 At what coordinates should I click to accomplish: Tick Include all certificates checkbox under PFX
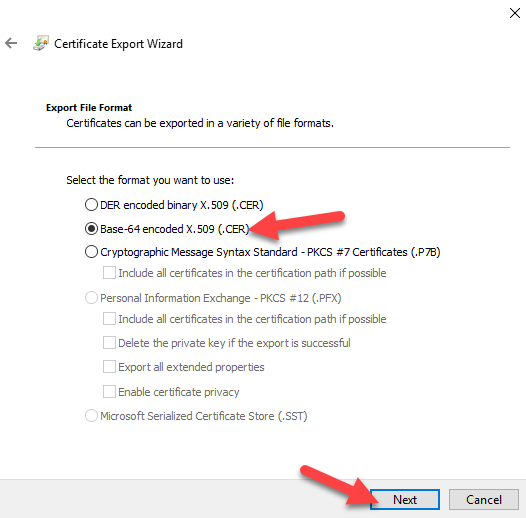pyautogui.click(x=109, y=318)
